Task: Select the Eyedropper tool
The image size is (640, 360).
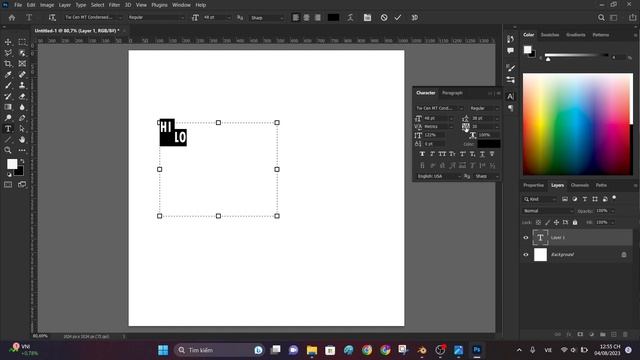Action: pyautogui.click(x=8, y=75)
